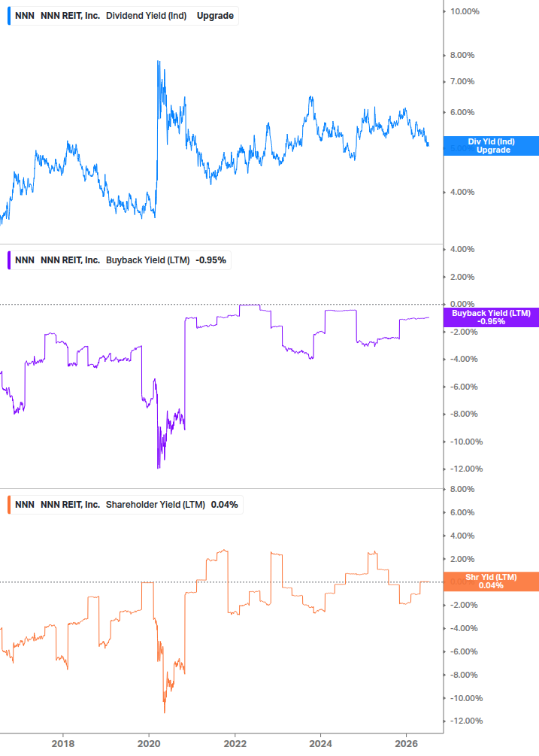Select the NNN REIT Shareholder Yield (LTM) legend
The width and height of the screenshot is (539, 756).
pyautogui.click(x=126, y=504)
